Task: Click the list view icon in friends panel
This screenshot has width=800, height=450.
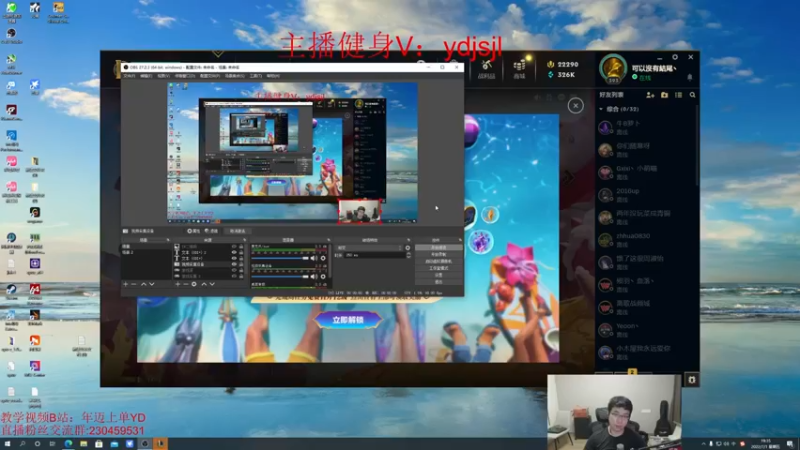Action: [679, 95]
